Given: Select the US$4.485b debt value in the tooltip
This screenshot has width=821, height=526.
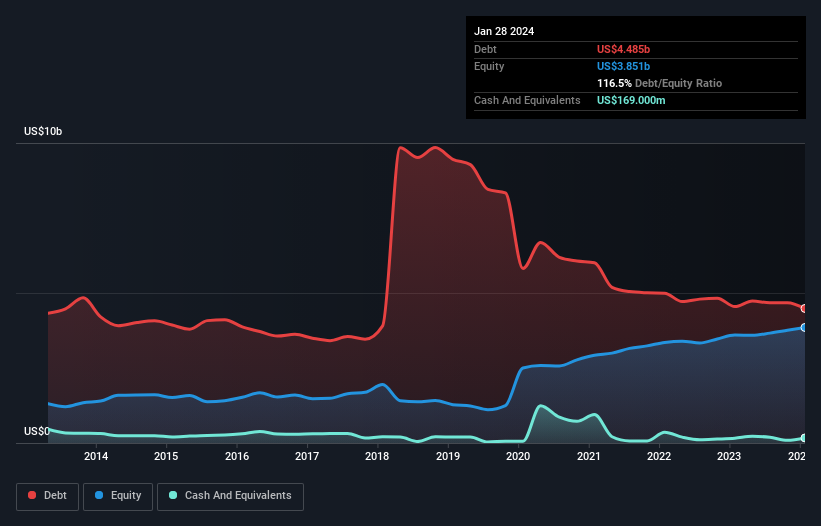Looking at the screenshot, I should click(x=623, y=49).
